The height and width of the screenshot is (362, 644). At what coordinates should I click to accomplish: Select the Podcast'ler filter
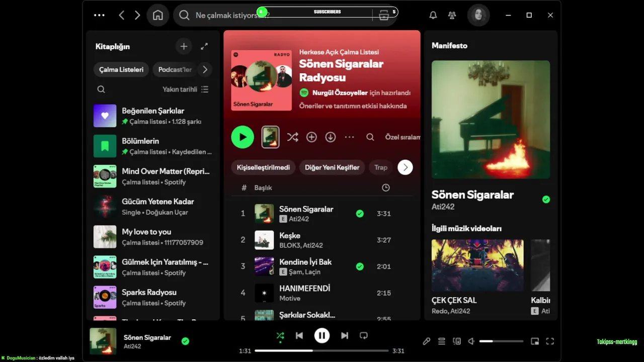(175, 69)
